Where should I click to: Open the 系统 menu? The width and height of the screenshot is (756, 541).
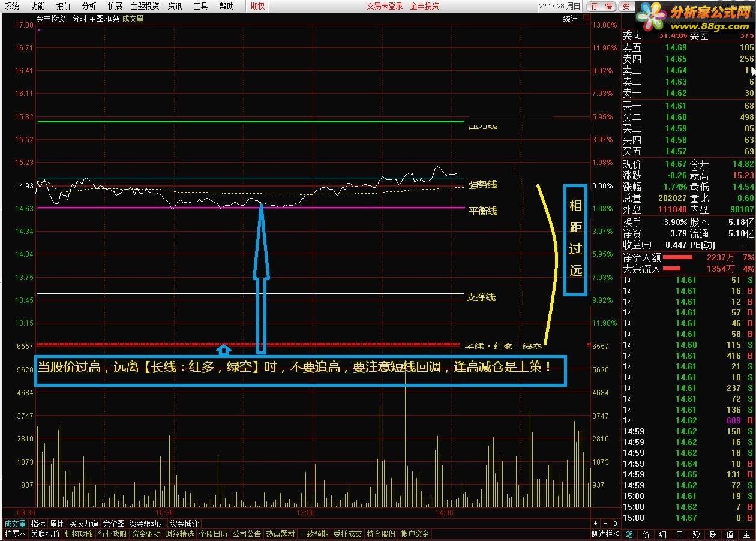click(12, 6)
